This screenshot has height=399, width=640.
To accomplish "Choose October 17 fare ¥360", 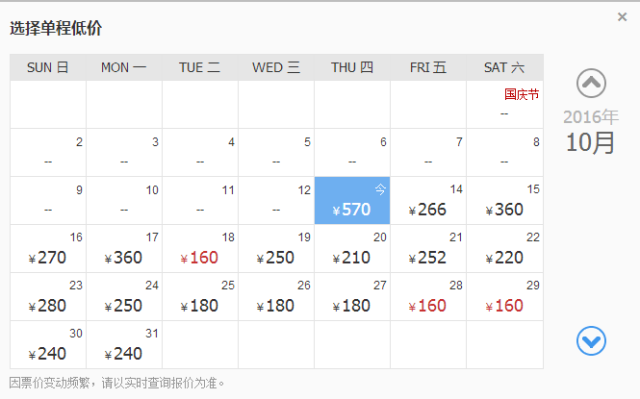I will click(124, 248).
